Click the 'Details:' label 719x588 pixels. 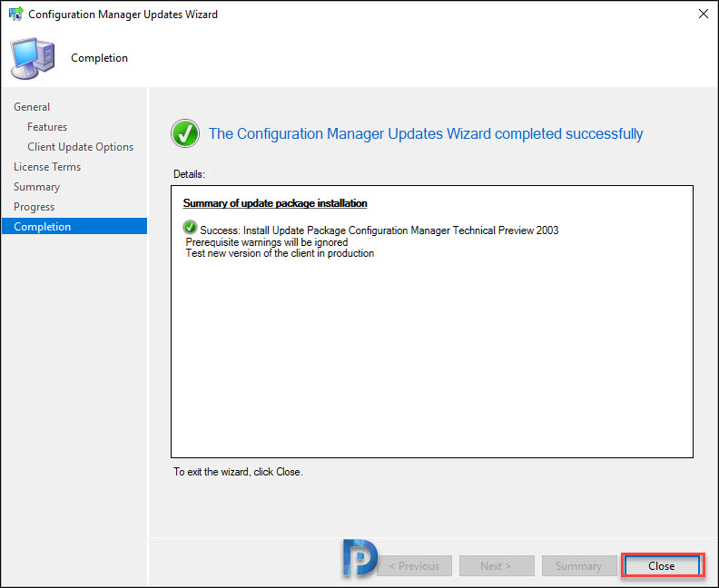[x=189, y=174]
